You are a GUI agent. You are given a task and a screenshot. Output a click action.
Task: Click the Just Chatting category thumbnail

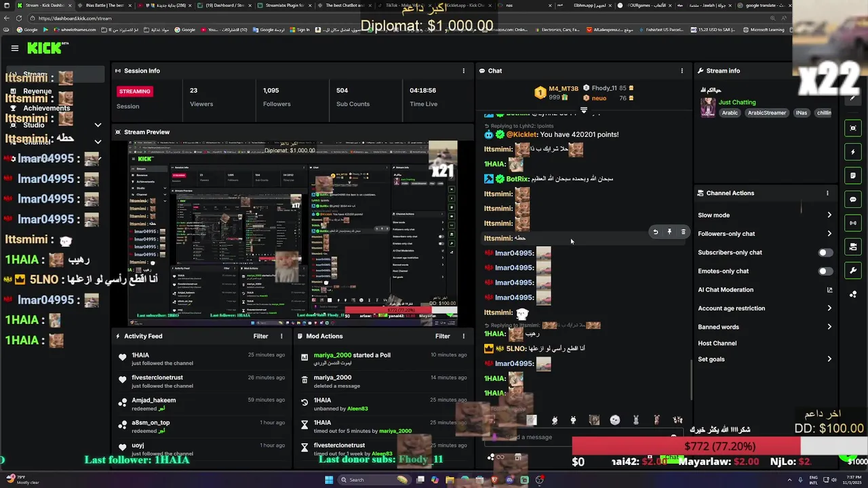tap(708, 108)
